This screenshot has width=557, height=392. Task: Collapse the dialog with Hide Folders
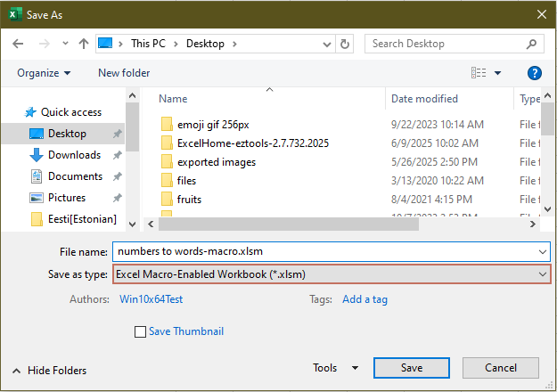click(x=50, y=371)
